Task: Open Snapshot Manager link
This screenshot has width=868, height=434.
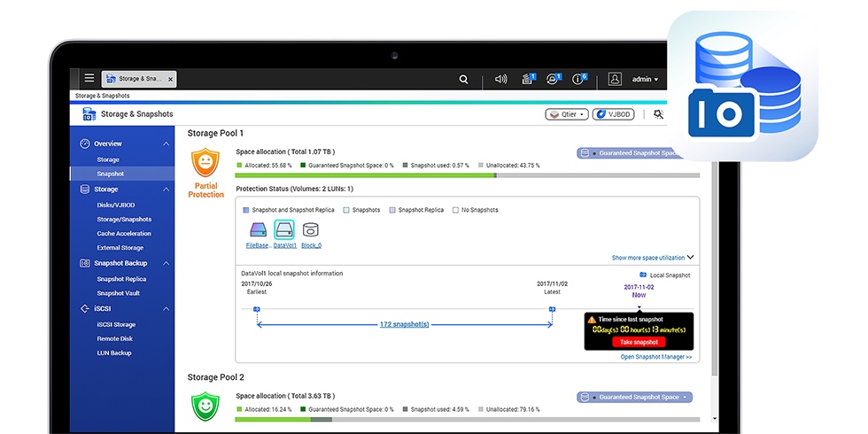Action: point(655,357)
